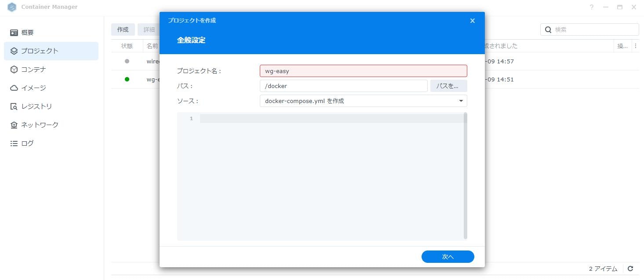
Task: Navigate to レジストリ section
Action: coord(51,107)
